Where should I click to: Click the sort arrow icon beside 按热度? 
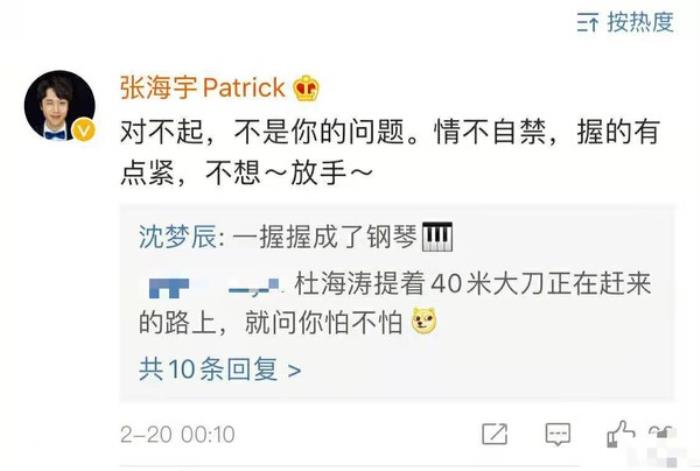(x=587, y=22)
